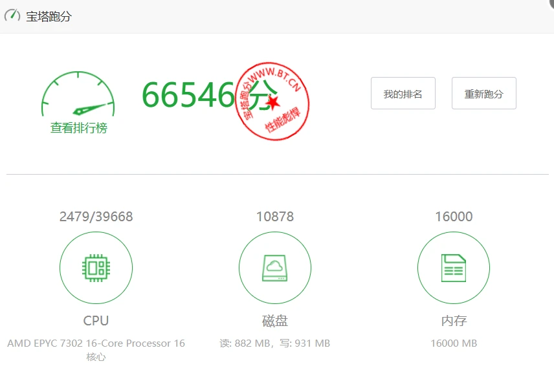Open 我的排名 to view my ranking

[x=403, y=94]
